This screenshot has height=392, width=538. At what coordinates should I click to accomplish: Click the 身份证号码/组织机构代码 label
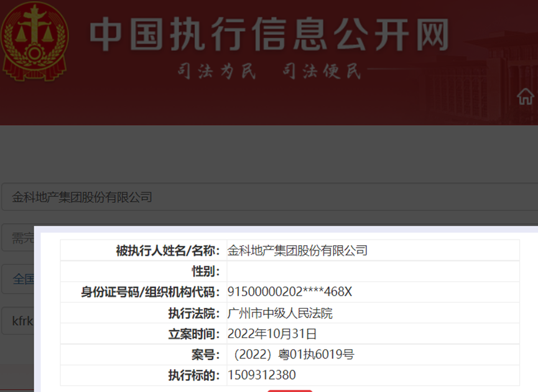point(151,292)
